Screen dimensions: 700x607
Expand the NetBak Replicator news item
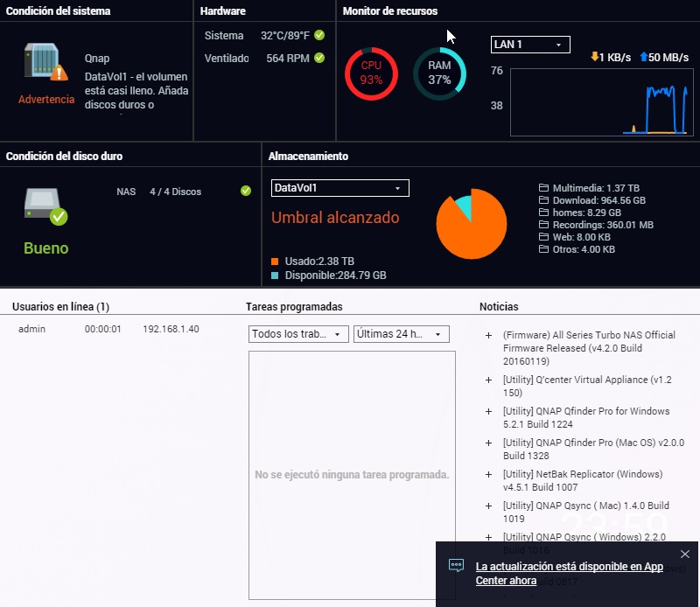488,474
